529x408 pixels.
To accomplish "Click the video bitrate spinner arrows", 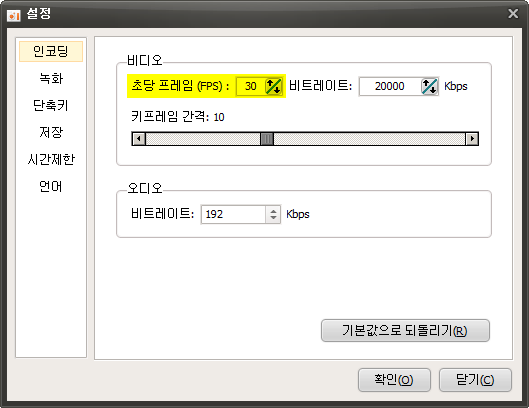I will coord(429,86).
